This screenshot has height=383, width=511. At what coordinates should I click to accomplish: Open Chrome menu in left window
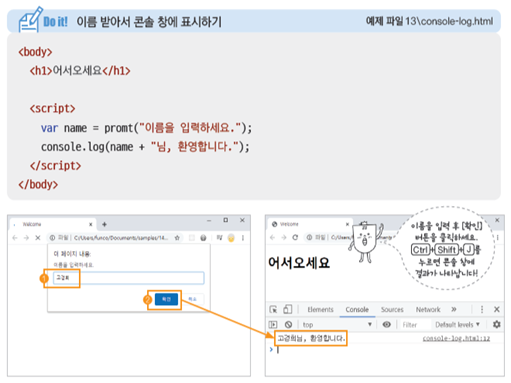tap(243, 238)
